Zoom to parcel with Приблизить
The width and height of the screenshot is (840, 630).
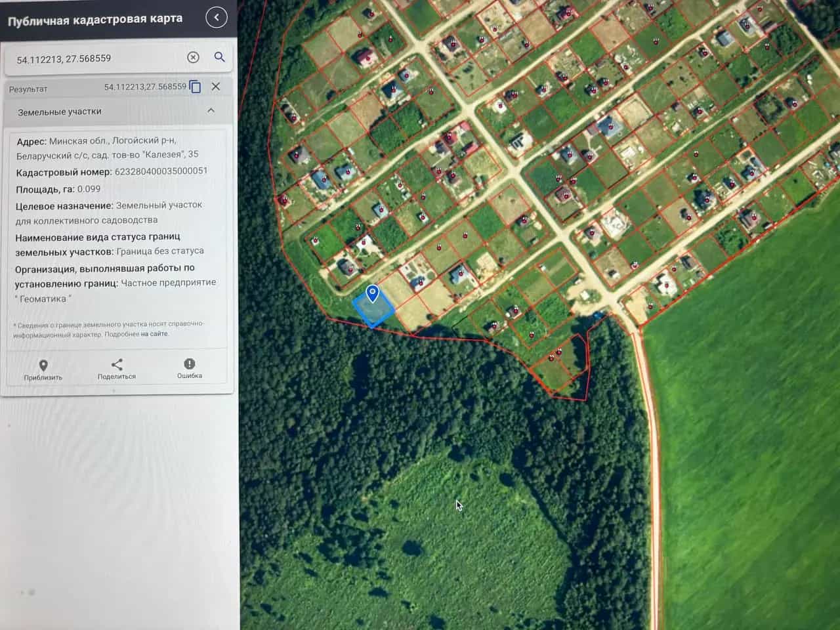point(43,370)
